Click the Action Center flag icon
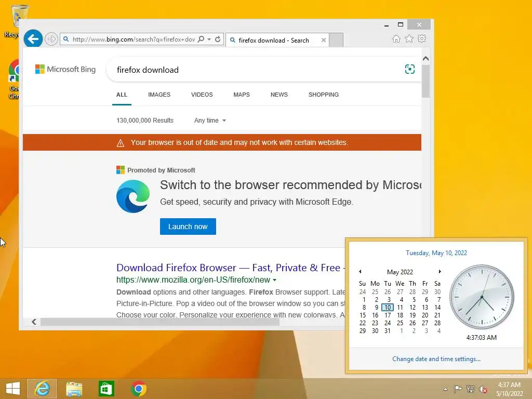 [x=458, y=389]
